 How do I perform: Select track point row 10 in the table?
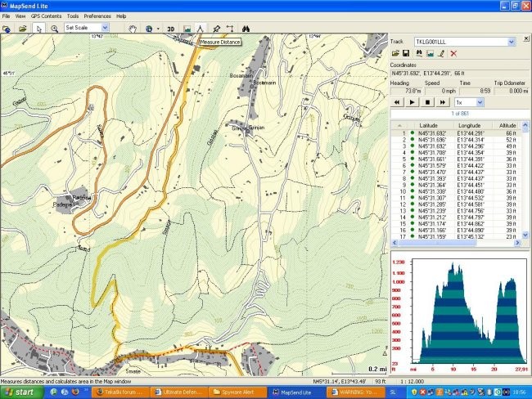pyautogui.click(x=456, y=191)
